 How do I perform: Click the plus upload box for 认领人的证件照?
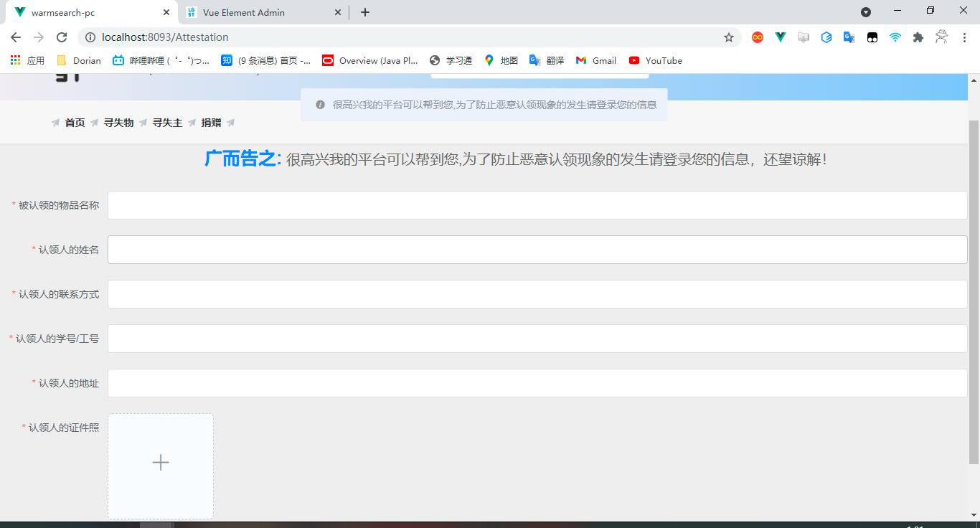coord(161,466)
